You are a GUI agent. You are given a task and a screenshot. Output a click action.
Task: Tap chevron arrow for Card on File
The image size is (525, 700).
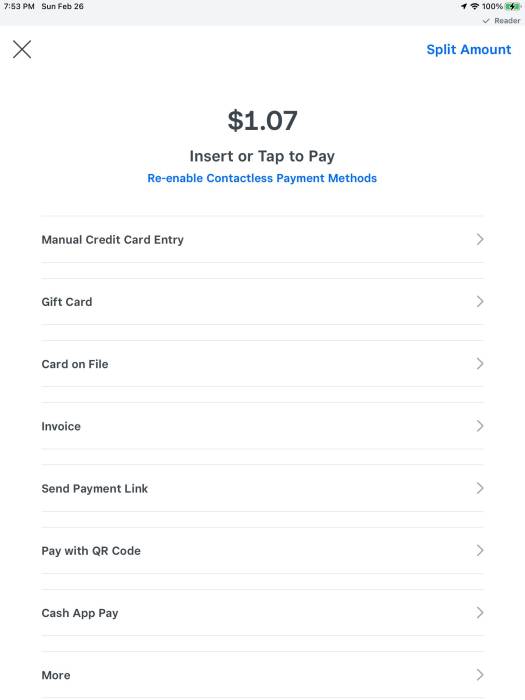click(x=480, y=364)
